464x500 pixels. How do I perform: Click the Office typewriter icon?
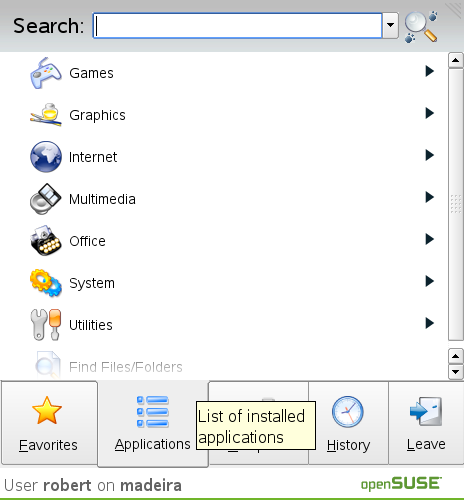pos(46,241)
